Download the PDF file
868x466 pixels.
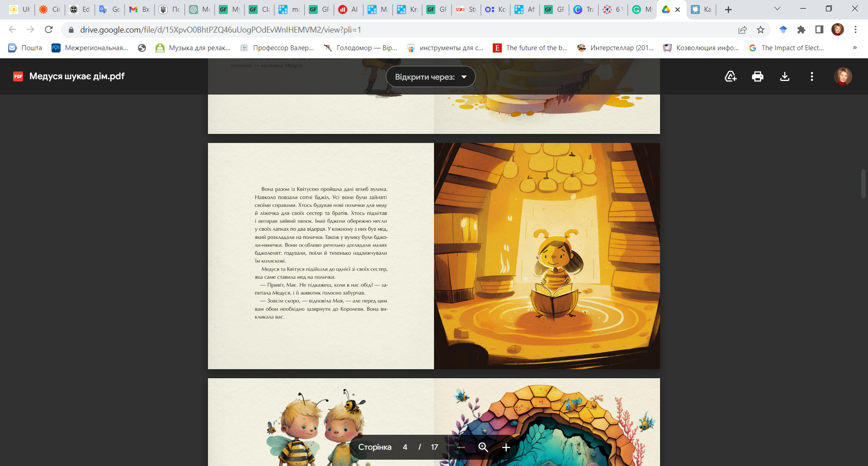click(x=785, y=76)
